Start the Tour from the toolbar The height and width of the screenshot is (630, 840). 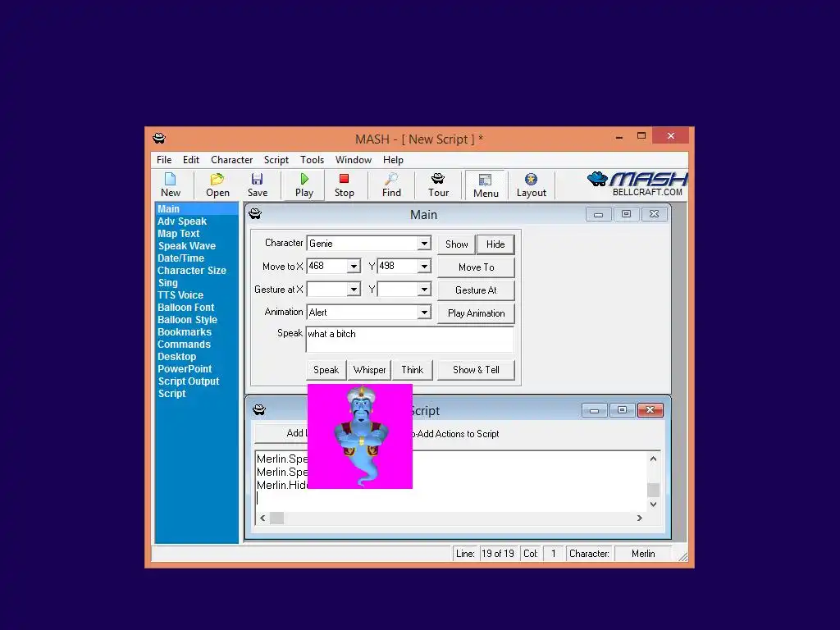point(438,185)
